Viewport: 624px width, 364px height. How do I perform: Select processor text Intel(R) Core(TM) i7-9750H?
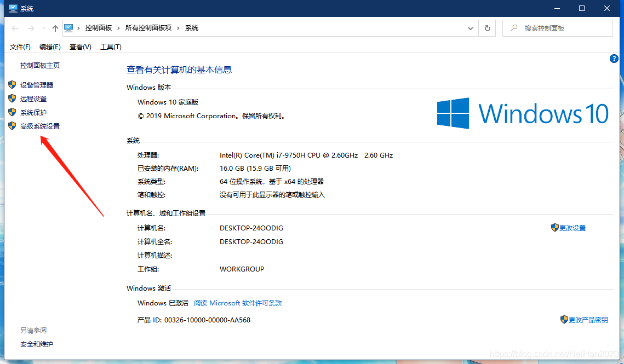coord(270,155)
